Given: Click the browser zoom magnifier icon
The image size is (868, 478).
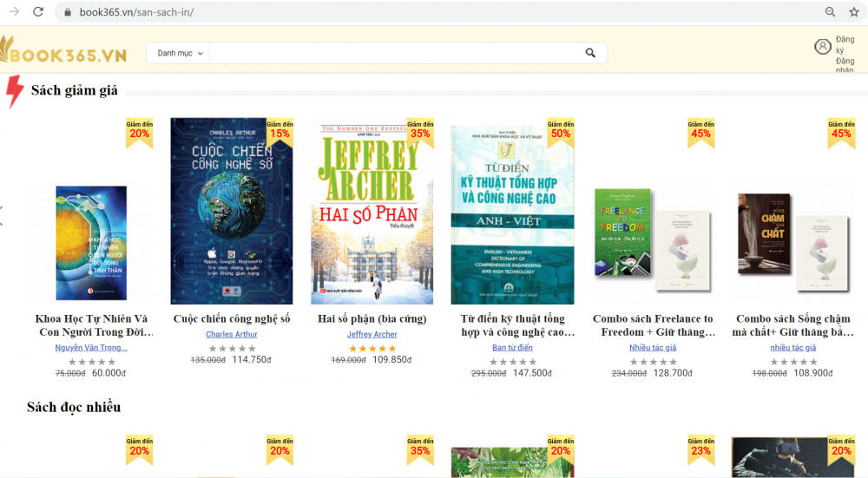Looking at the screenshot, I should pos(831,12).
